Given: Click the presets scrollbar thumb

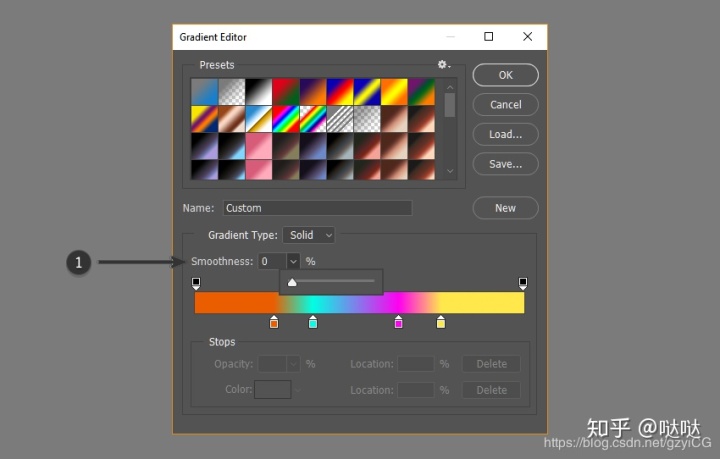Looking at the screenshot, I should (x=450, y=105).
